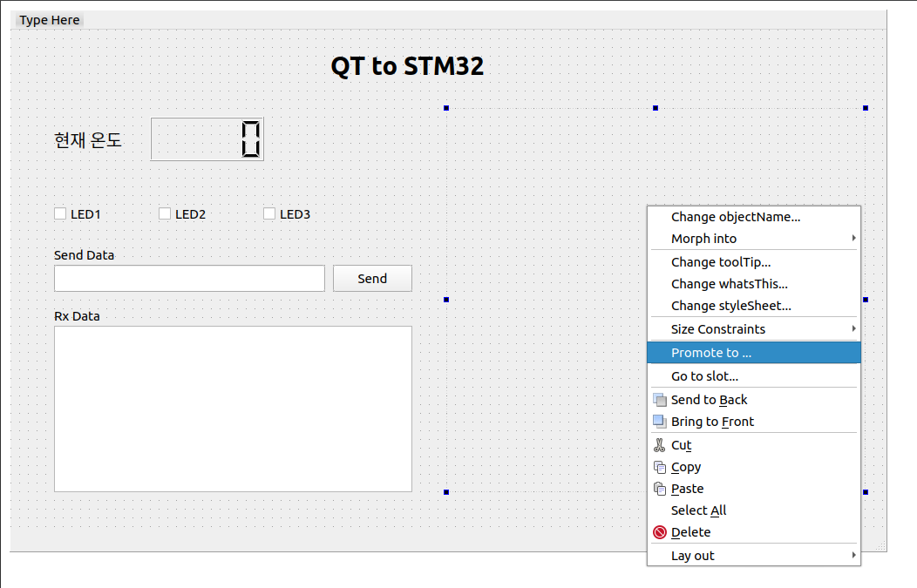Expand the Size Constraints submenu arrow
The width and height of the screenshot is (917, 588).
pos(854,329)
